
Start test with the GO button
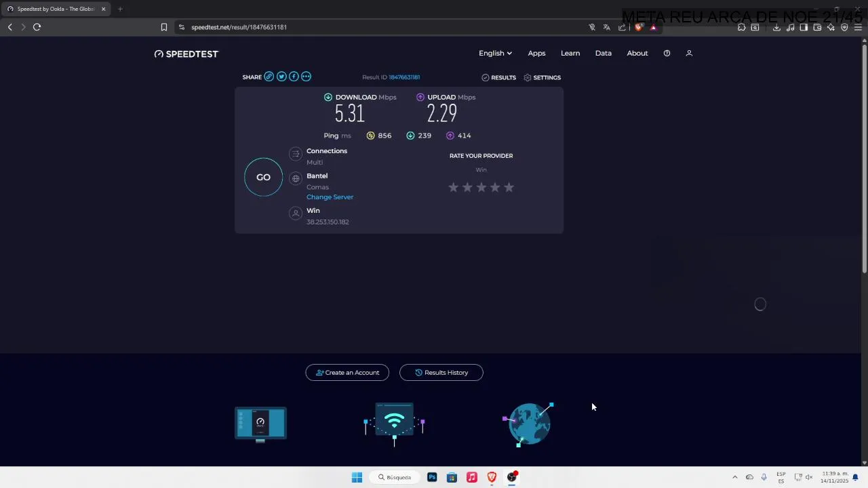point(263,177)
